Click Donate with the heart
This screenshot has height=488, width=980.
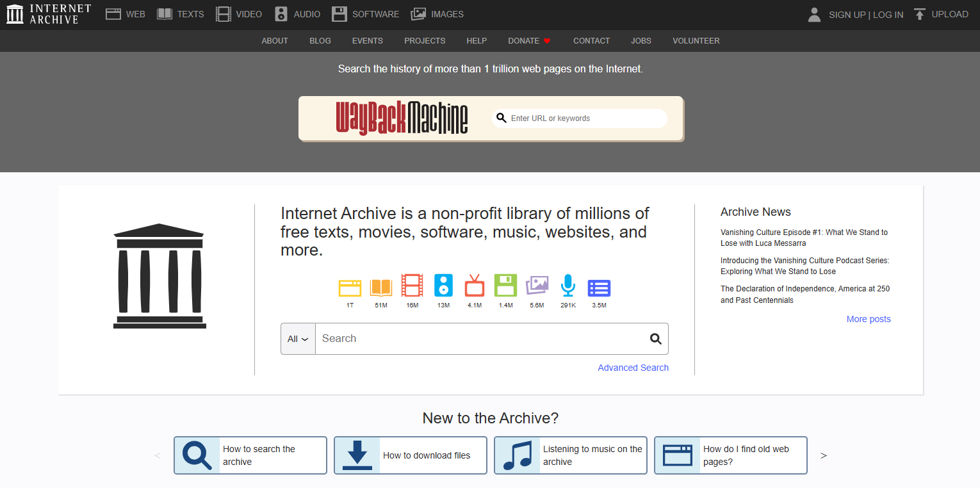(x=529, y=40)
